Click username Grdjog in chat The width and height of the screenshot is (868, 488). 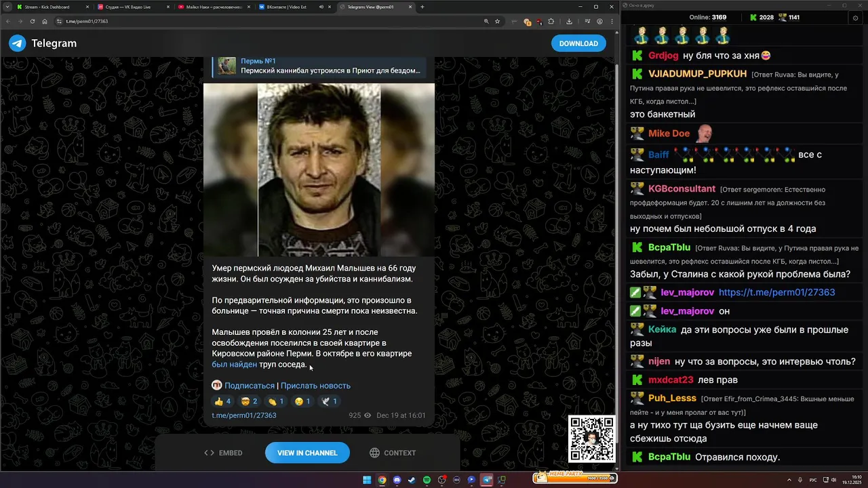tap(663, 56)
